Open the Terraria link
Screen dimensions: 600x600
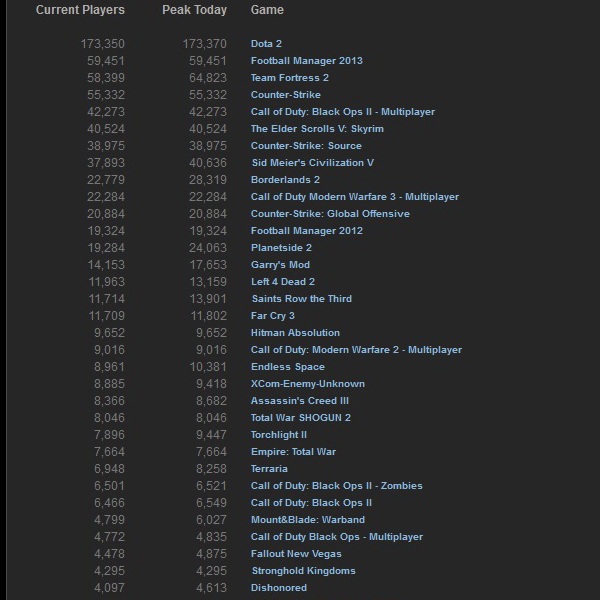click(269, 469)
